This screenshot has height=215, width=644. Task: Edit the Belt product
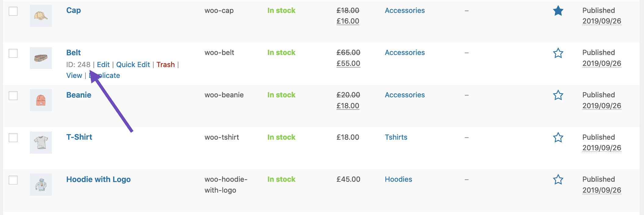tap(103, 64)
